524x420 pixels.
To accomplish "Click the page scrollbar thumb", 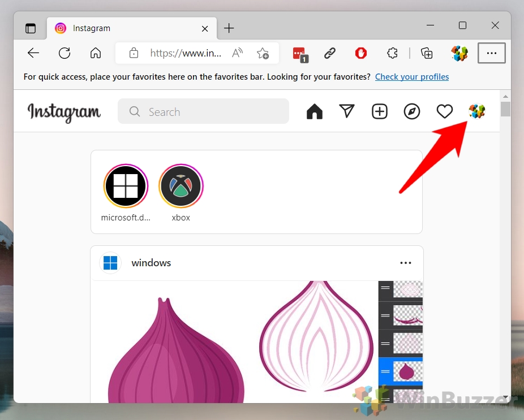I will pyautogui.click(x=505, y=109).
